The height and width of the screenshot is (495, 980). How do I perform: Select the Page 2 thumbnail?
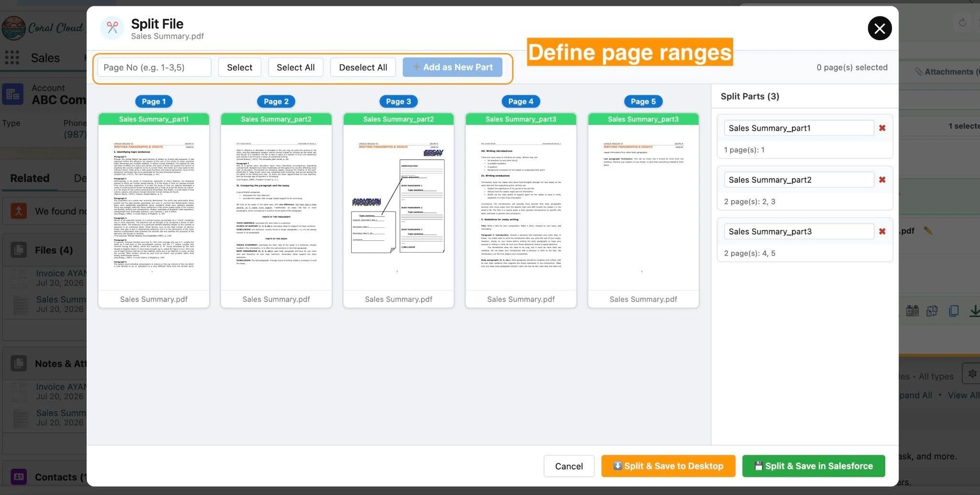coord(276,210)
